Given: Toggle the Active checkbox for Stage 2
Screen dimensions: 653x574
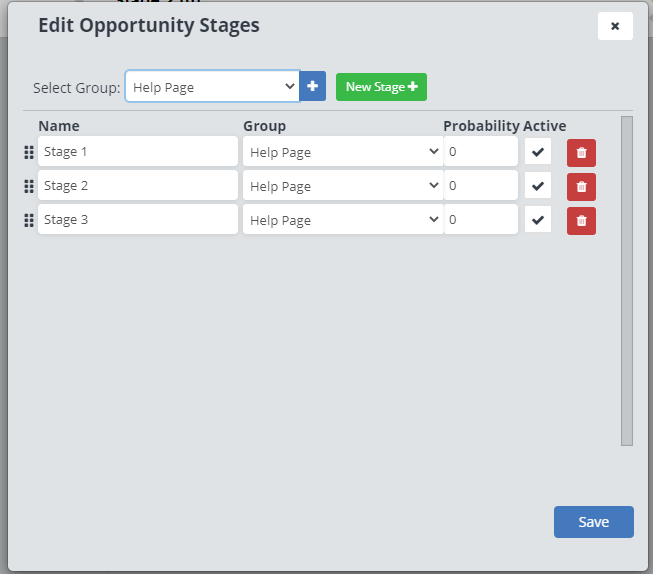Looking at the screenshot, I should [538, 186].
